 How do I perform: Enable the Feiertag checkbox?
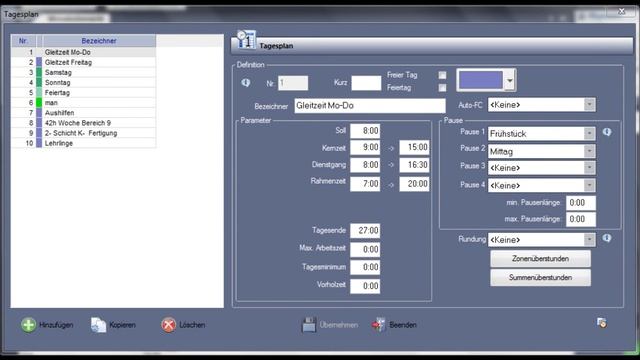(x=442, y=88)
